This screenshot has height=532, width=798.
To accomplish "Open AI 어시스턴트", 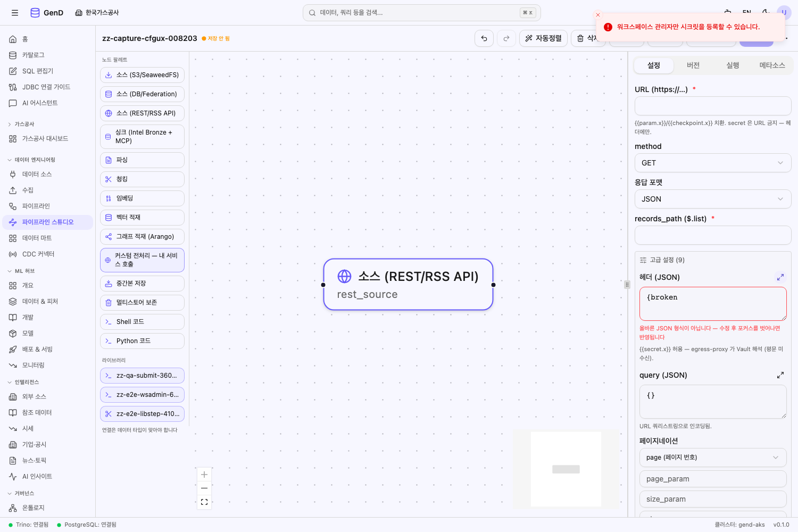I will tap(48, 103).
